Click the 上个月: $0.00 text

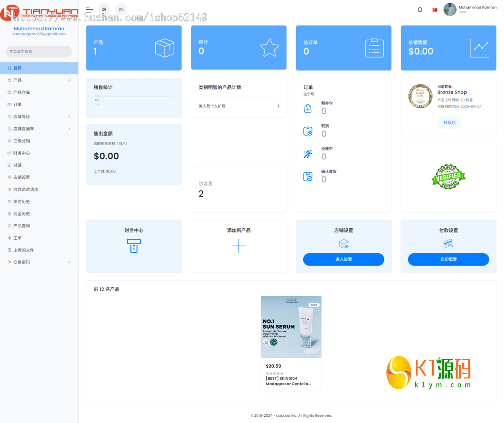point(105,171)
